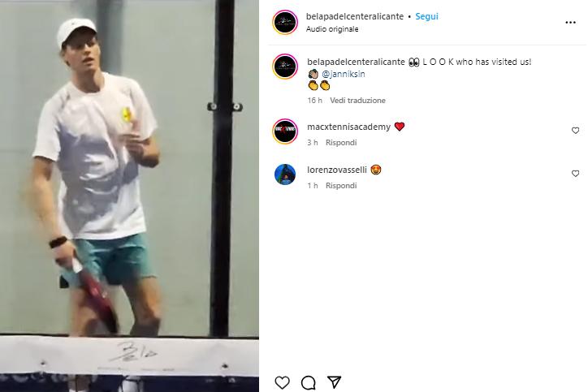The image size is (588, 392).
Task: Share post via paper plane icon
Action: click(x=334, y=382)
